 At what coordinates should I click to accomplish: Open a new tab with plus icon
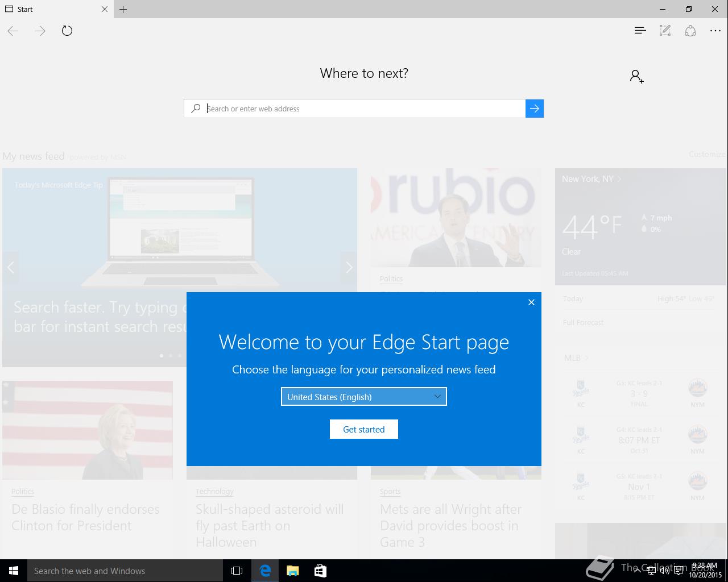(123, 9)
